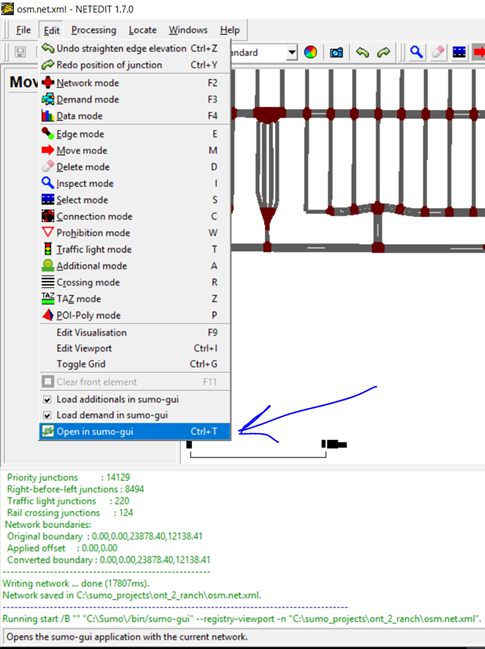Uncheck Load additionals in sumo-gui
The width and height of the screenshot is (485, 649).
click(x=47, y=399)
